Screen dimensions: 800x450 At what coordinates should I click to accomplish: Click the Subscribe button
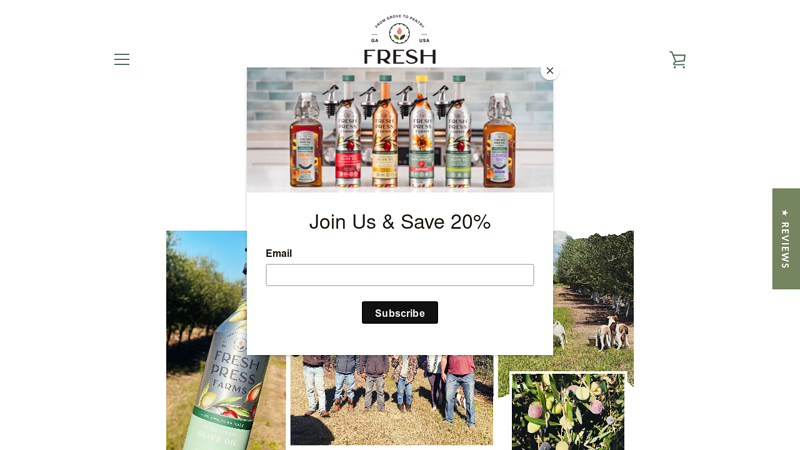[x=399, y=313]
